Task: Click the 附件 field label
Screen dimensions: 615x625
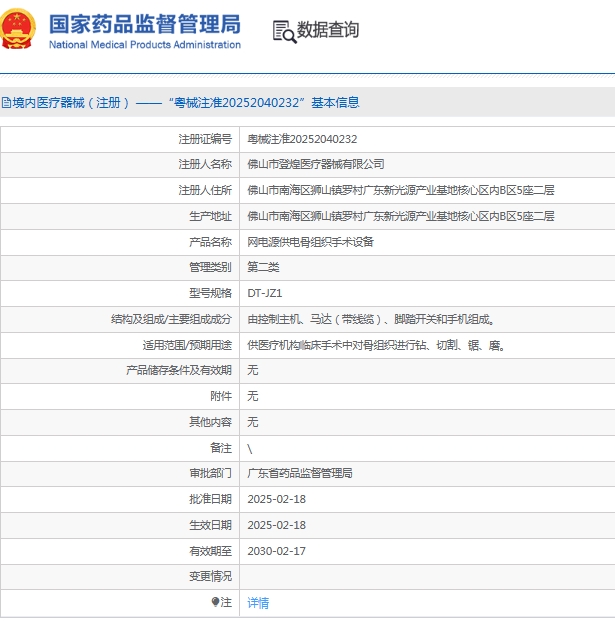Action: click(221, 396)
